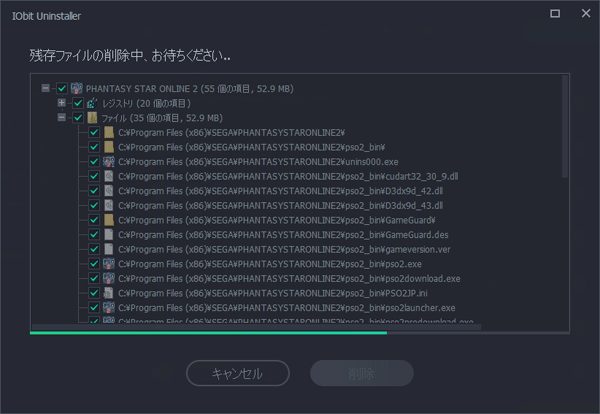The width and height of the screenshot is (600, 414).
Task: Select the pso2_bin¥GameGuard.des path text
Action: pyautogui.click(x=283, y=235)
